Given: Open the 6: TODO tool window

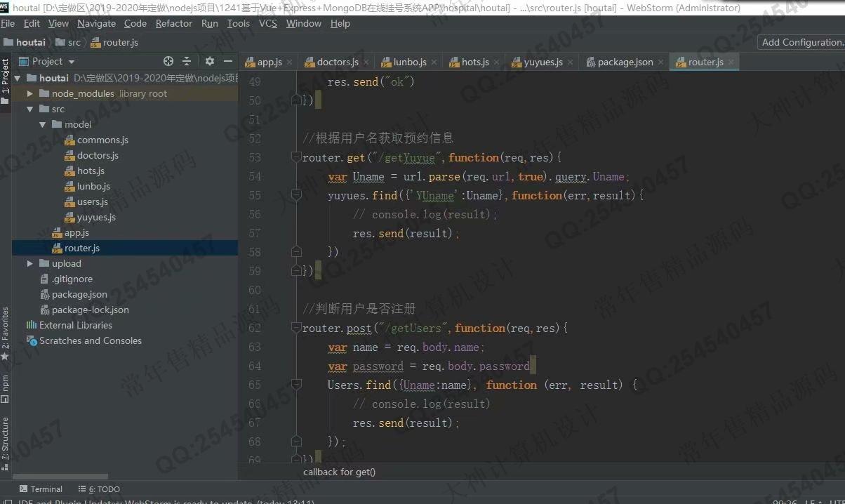Looking at the screenshot, I should (x=98, y=489).
